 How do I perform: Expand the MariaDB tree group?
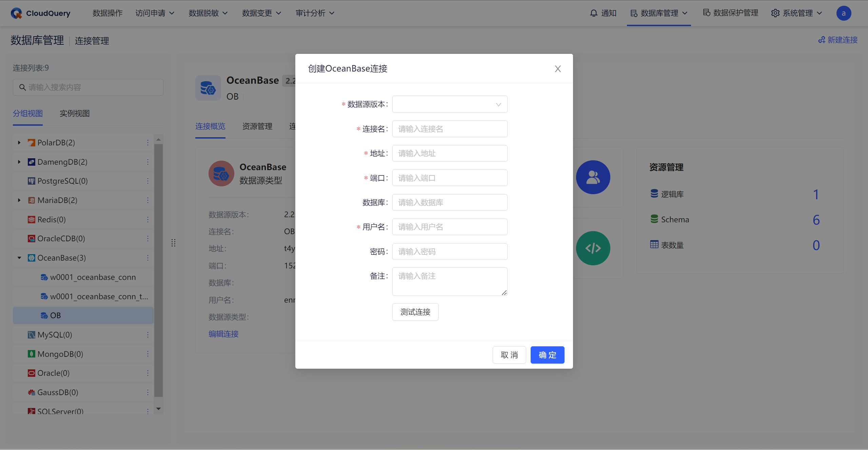(19, 200)
